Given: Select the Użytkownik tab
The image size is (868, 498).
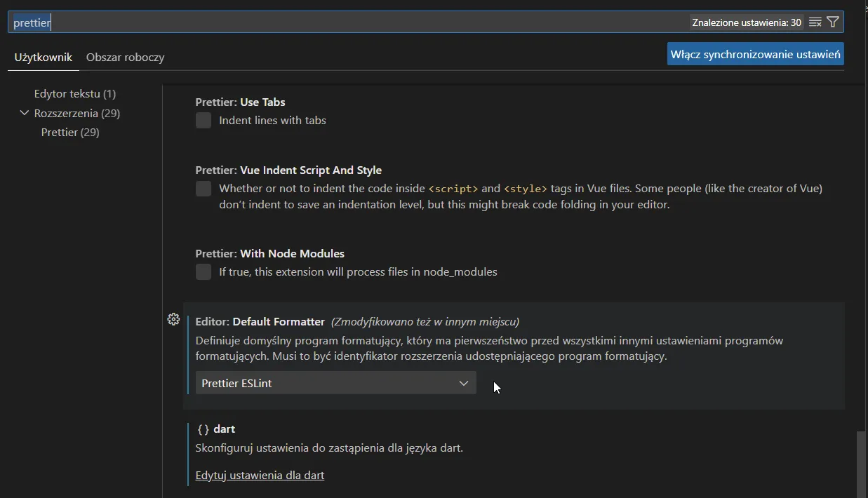Looking at the screenshot, I should [x=44, y=58].
